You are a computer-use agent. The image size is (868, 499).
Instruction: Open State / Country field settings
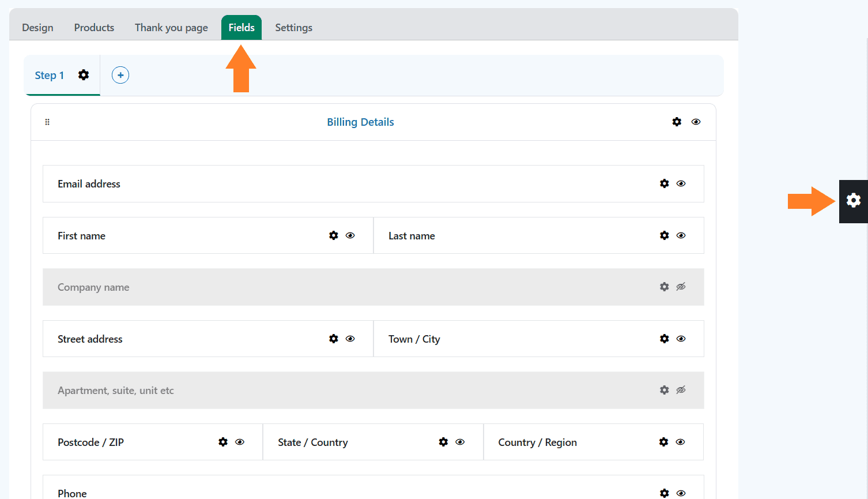point(443,442)
